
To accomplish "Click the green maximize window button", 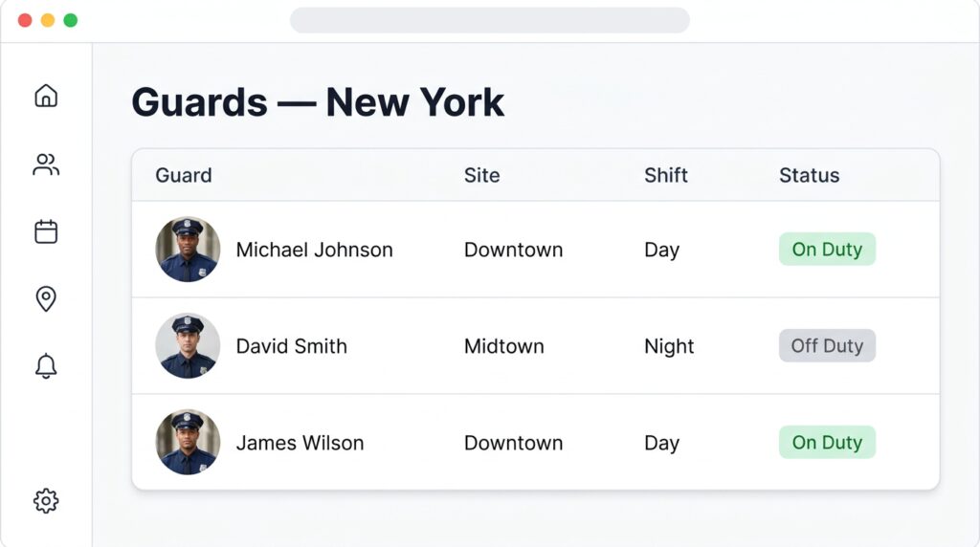I will [71, 20].
